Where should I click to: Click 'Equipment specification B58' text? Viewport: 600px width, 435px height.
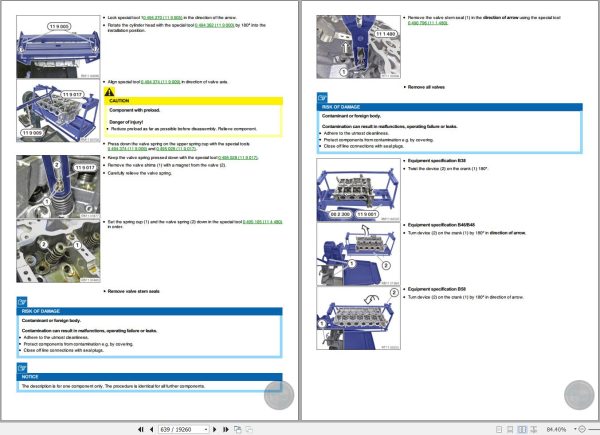(437, 289)
